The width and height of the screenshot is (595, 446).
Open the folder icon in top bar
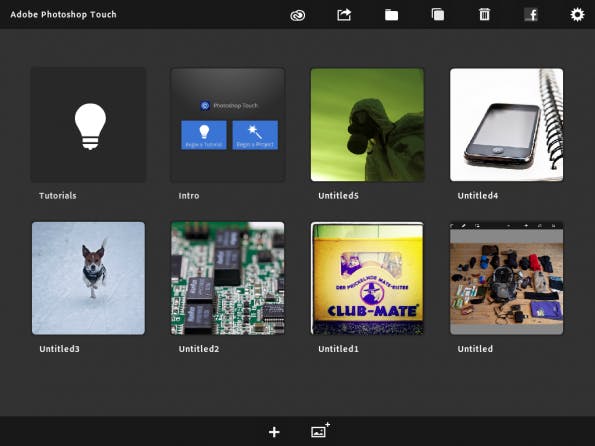tap(391, 15)
